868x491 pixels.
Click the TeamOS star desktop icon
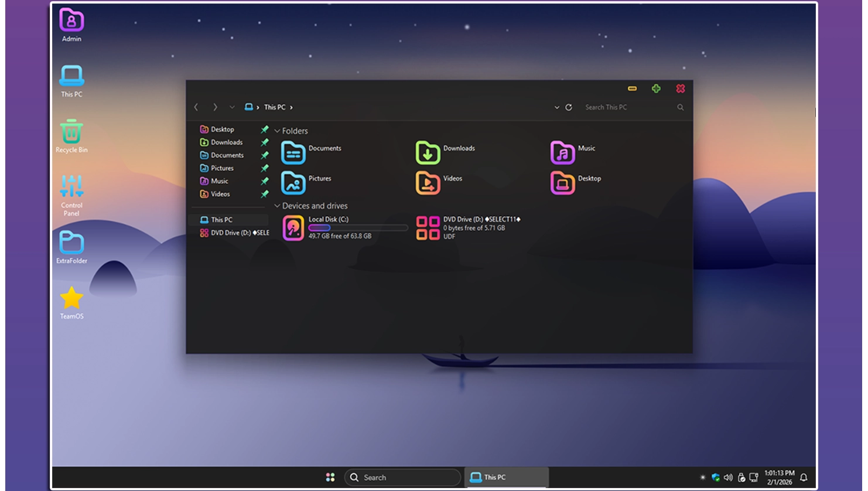[x=71, y=299]
